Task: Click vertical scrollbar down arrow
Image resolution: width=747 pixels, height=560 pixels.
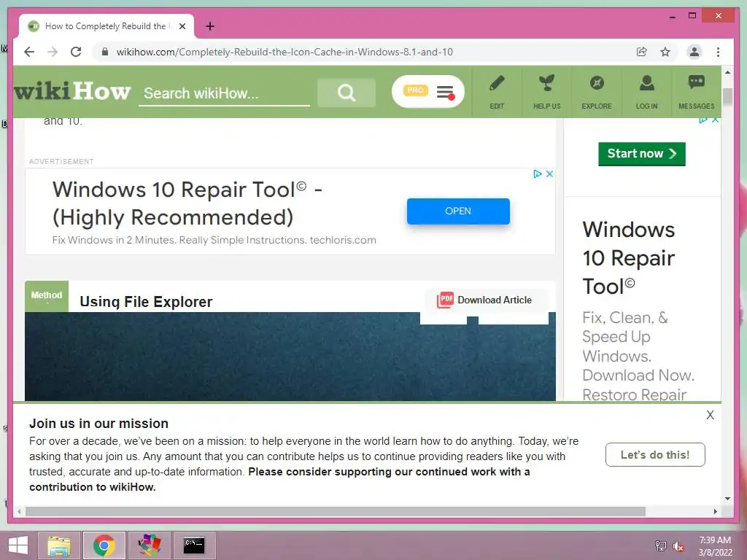Action: pos(727,499)
